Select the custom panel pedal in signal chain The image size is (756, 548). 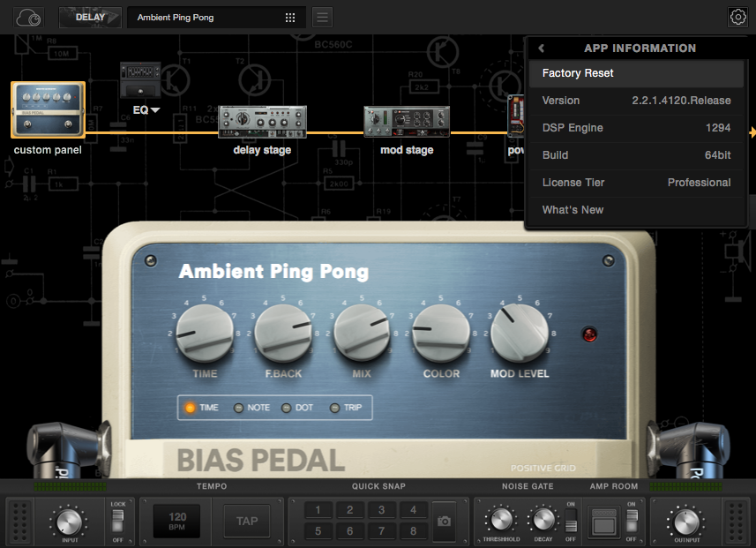pyautogui.click(x=48, y=110)
